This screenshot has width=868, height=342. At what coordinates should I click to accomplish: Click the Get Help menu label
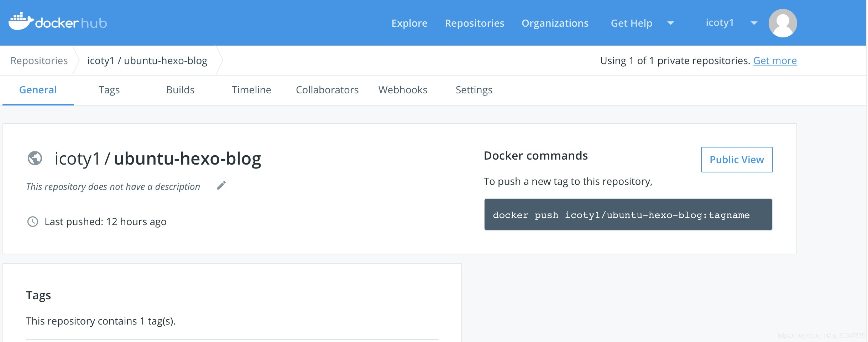point(632,23)
